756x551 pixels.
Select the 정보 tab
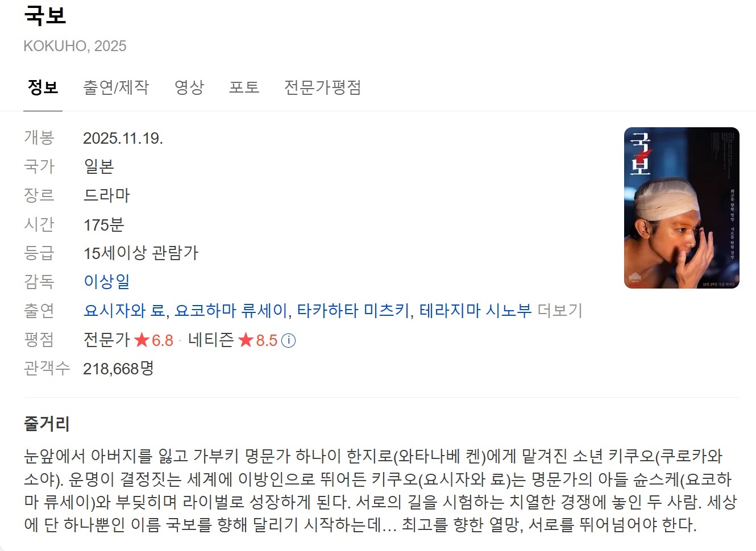(x=43, y=87)
